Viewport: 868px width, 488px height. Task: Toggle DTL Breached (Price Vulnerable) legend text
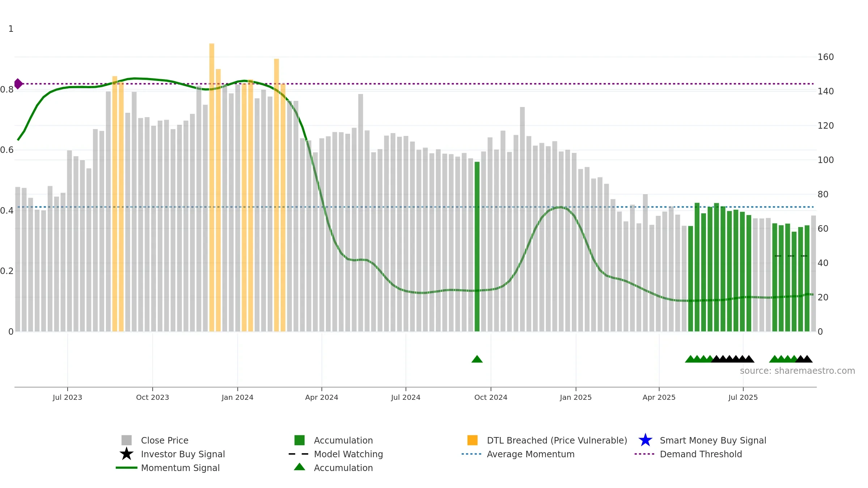click(x=557, y=440)
